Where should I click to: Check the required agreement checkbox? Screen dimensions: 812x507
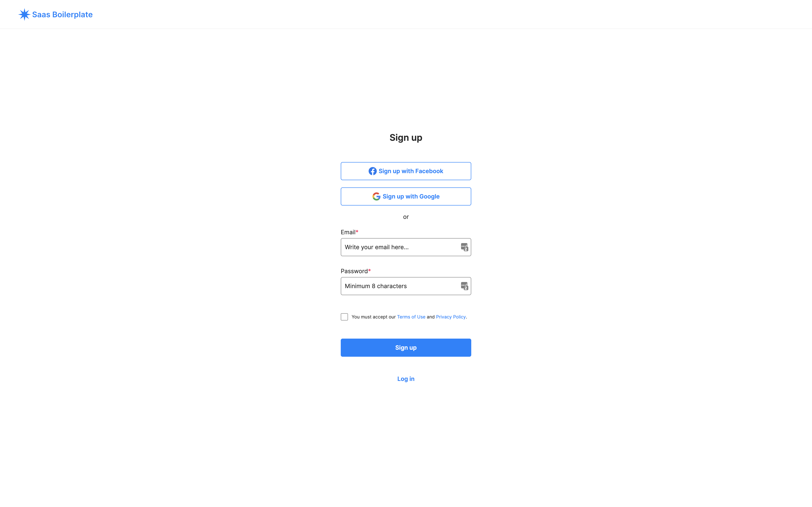click(344, 317)
